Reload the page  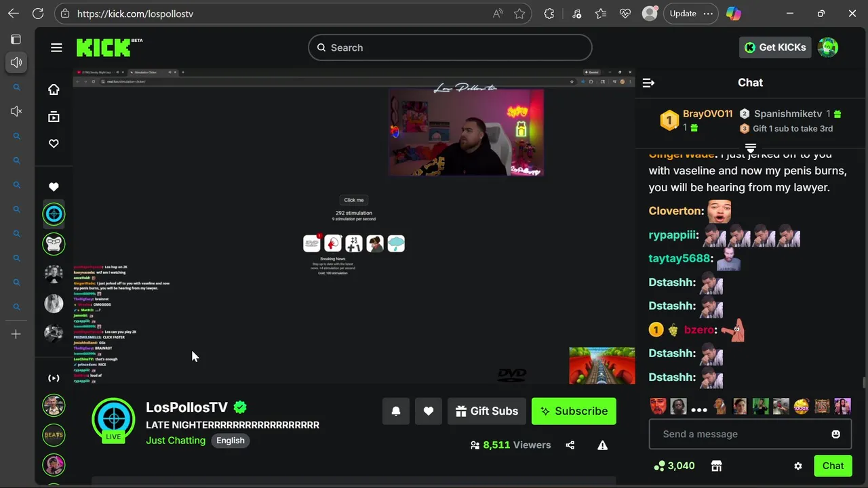coord(38,14)
